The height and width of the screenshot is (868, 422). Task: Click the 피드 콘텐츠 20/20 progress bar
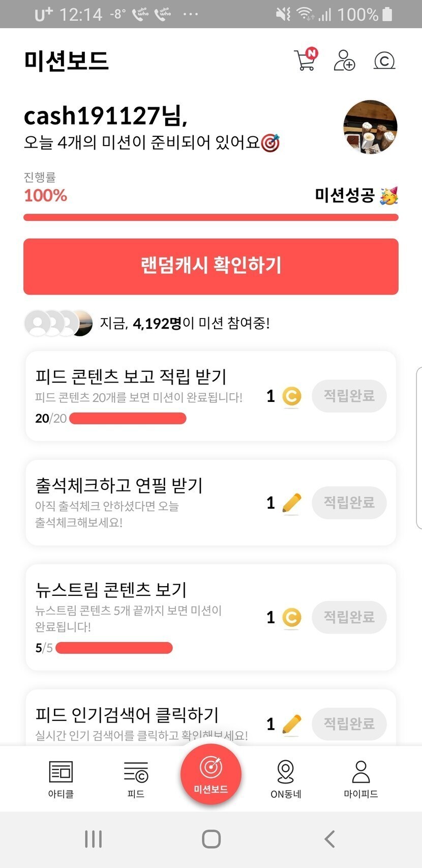click(x=128, y=419)
